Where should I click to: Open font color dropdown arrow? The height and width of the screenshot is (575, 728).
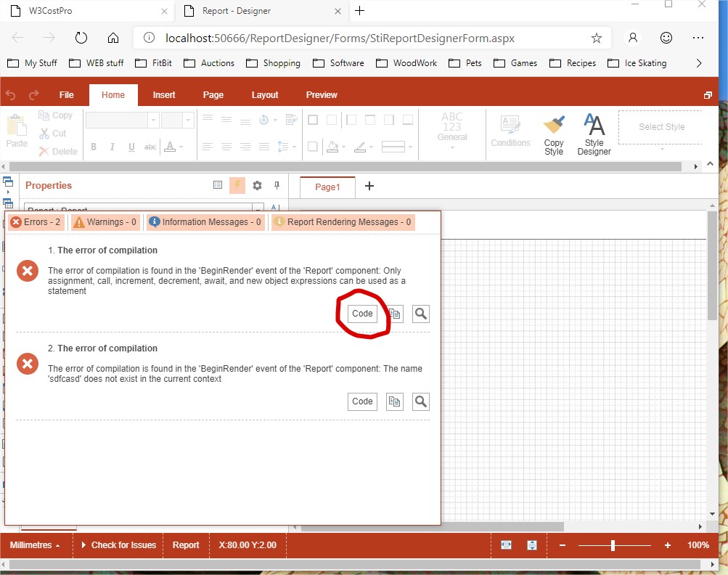181,147
